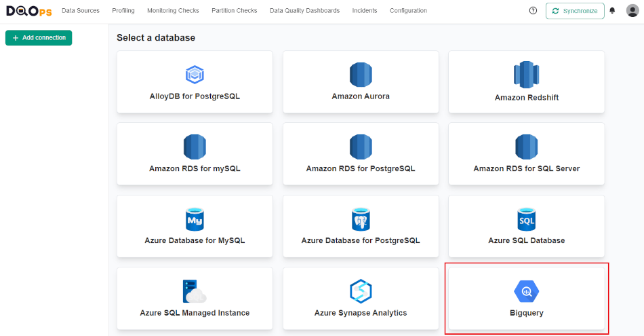The height and width of the screenshot is (336, 644).
Task: Click the Add connection button
Action: pyautogui.click(x=39, y=38)
